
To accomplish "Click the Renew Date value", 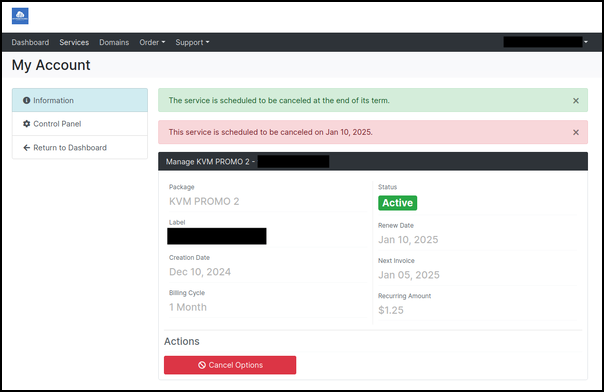I will pos(408,240).
